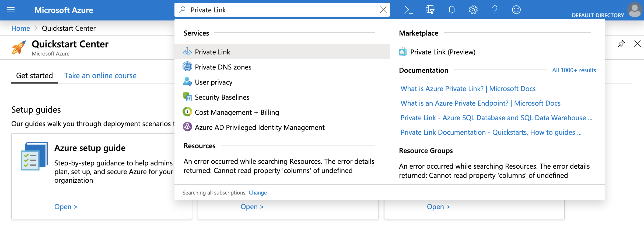Pin the Quickstart Center blade
The height and width of the screenshot is (236, 644).
pos(621,44)
